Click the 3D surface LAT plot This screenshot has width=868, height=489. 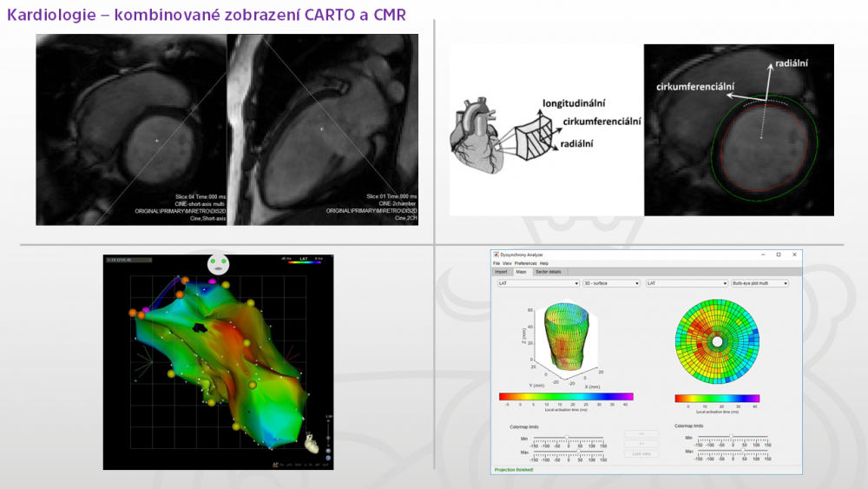coord(566,335)
